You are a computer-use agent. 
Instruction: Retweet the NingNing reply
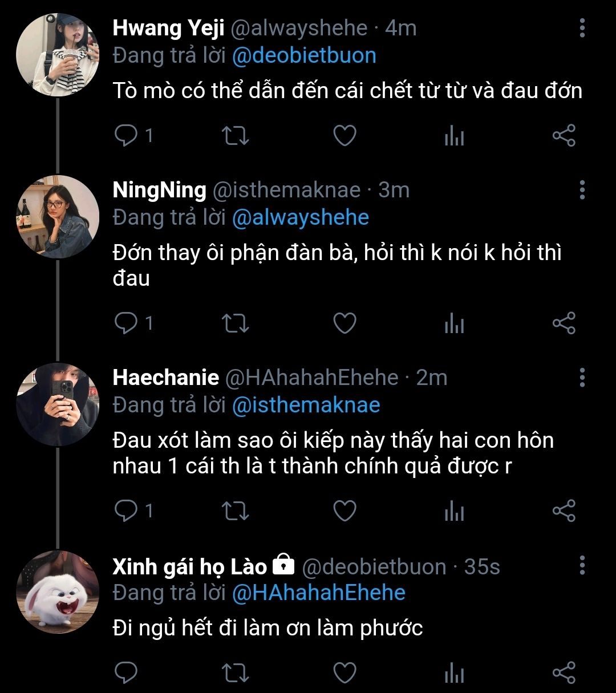pyautogui.click(x=234, y=323)
